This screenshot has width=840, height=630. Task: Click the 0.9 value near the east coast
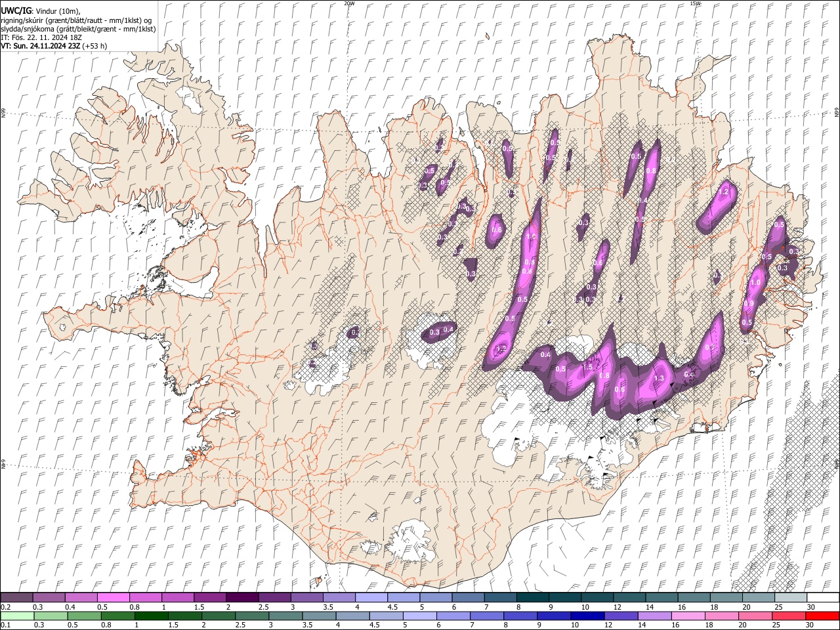(749, 303)
